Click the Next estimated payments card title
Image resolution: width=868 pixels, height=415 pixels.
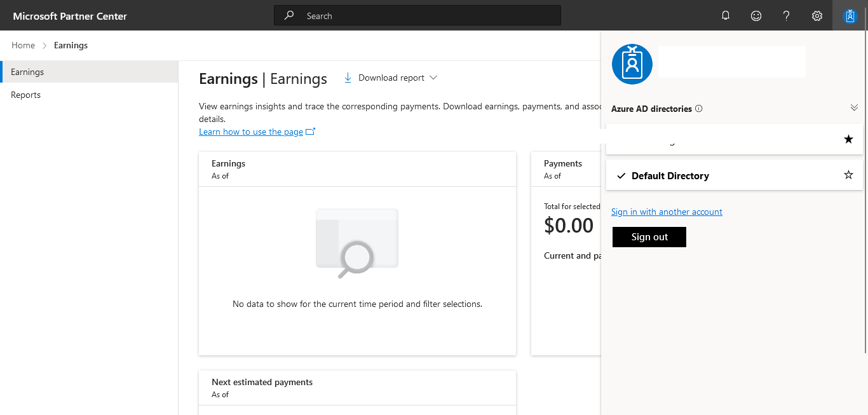[x=262, y=382]
